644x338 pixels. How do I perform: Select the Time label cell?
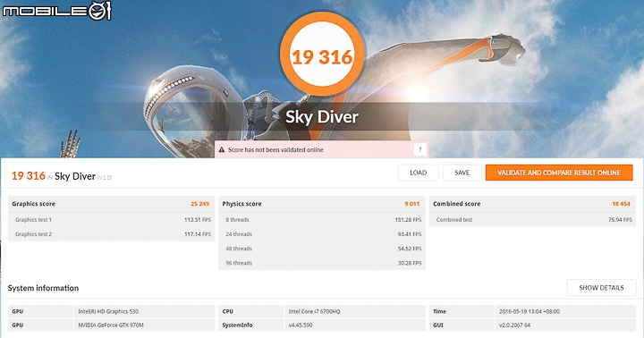tap(462, 311)
